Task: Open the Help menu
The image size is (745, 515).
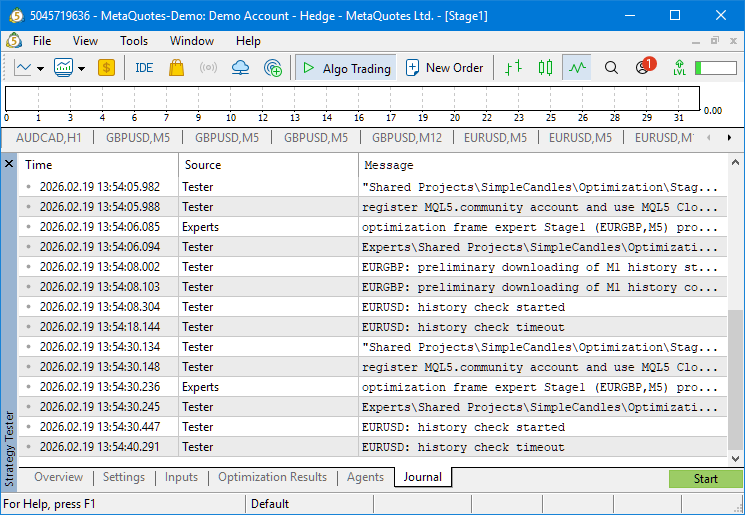Action: point(248,41)
